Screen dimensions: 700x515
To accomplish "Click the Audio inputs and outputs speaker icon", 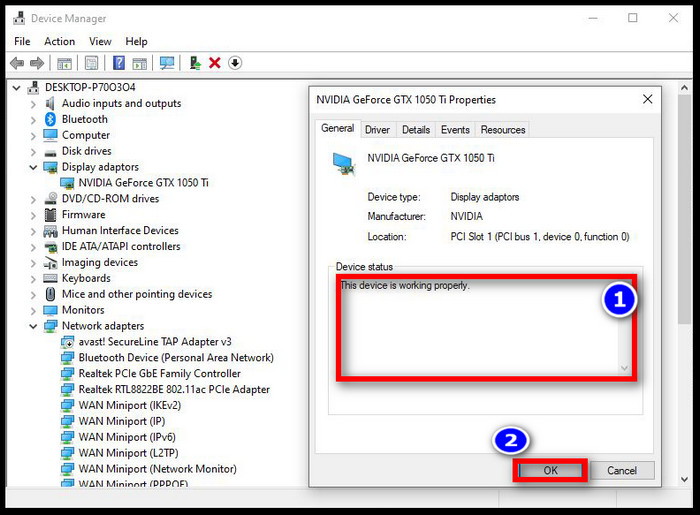I will 50,103.
